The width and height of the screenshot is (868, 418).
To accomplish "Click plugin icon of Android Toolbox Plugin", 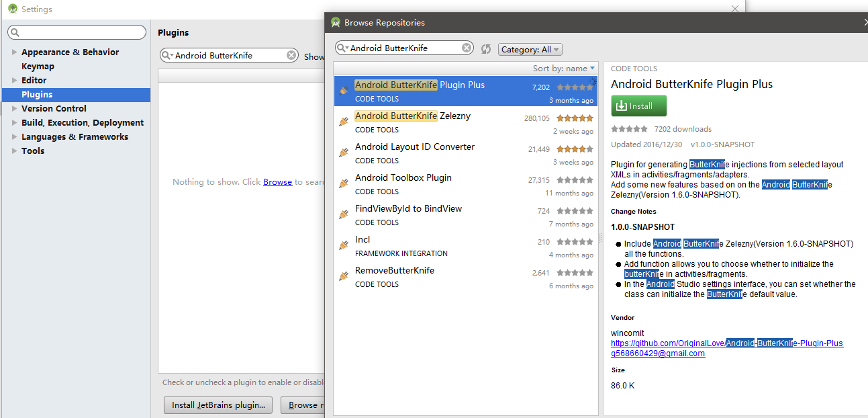I will (344, 183).
